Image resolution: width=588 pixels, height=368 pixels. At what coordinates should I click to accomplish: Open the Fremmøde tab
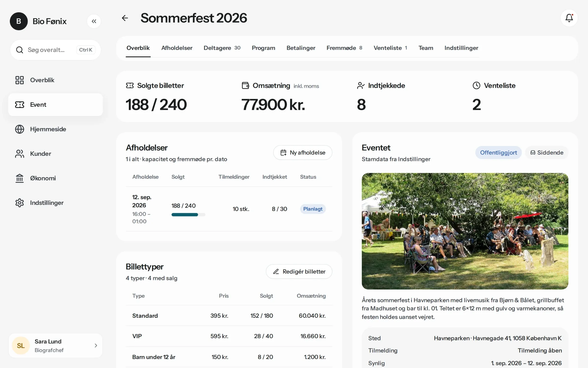point(344,48)
